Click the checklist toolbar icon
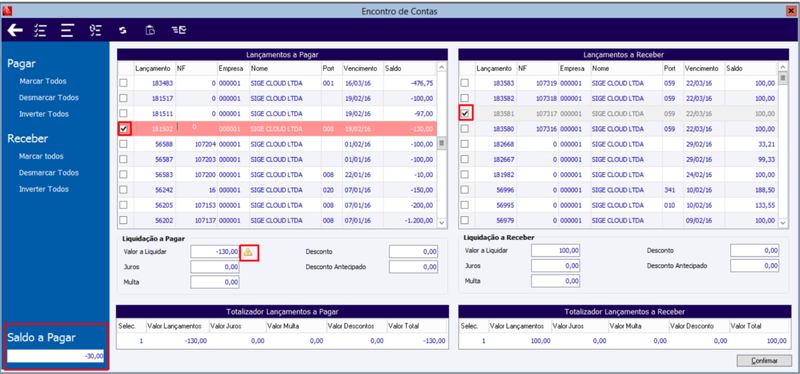This screenshot has height=374, width=800. pos(40,31)
